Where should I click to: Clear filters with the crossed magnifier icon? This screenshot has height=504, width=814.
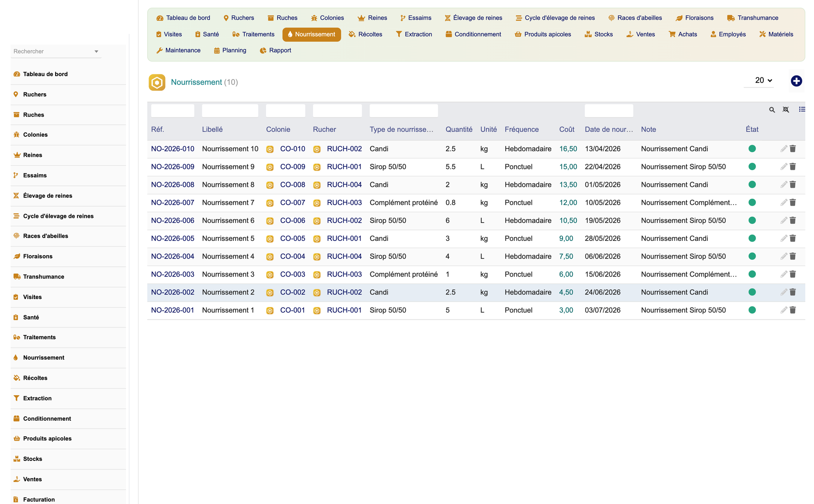[786, 110]
